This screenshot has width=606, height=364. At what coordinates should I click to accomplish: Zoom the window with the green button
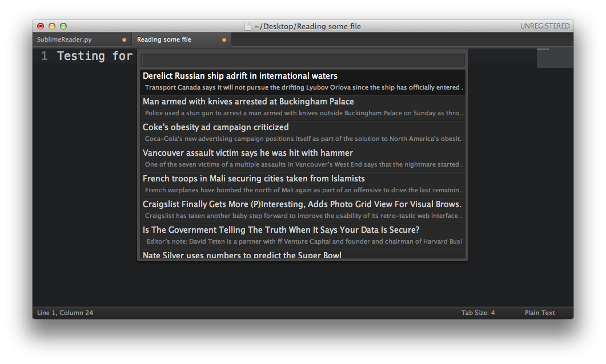[63, 26]
